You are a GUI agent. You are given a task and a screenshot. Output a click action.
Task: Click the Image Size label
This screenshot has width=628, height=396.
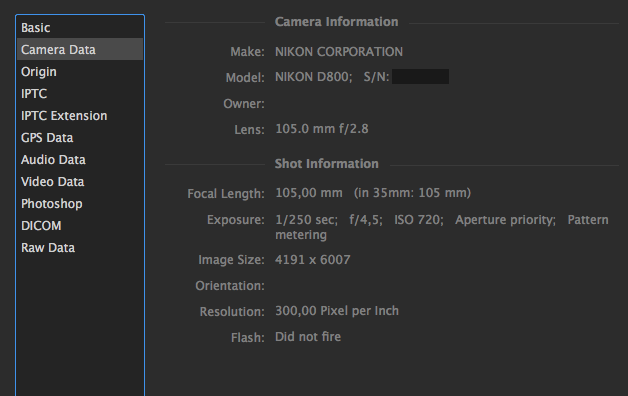(x=231, y=260)
